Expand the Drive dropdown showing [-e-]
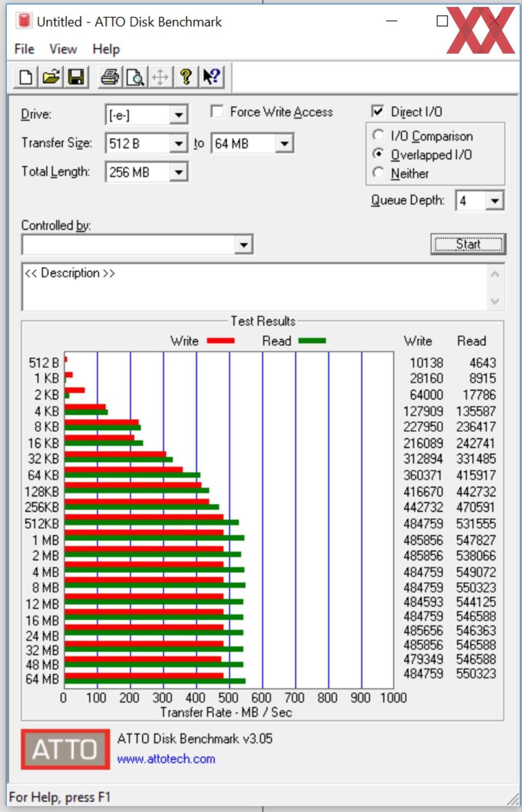 (x=178, y=115)
